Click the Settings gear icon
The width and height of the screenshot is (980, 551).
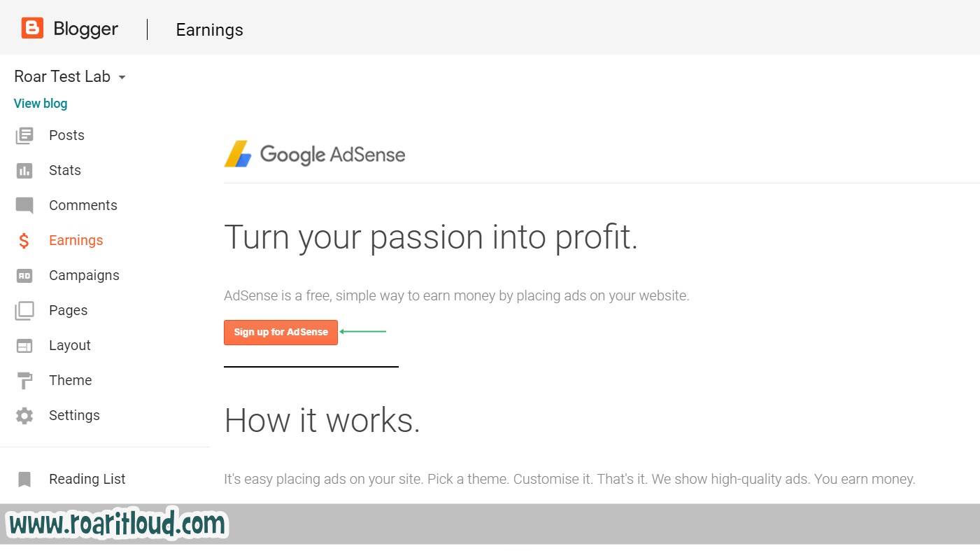(24, 415)
